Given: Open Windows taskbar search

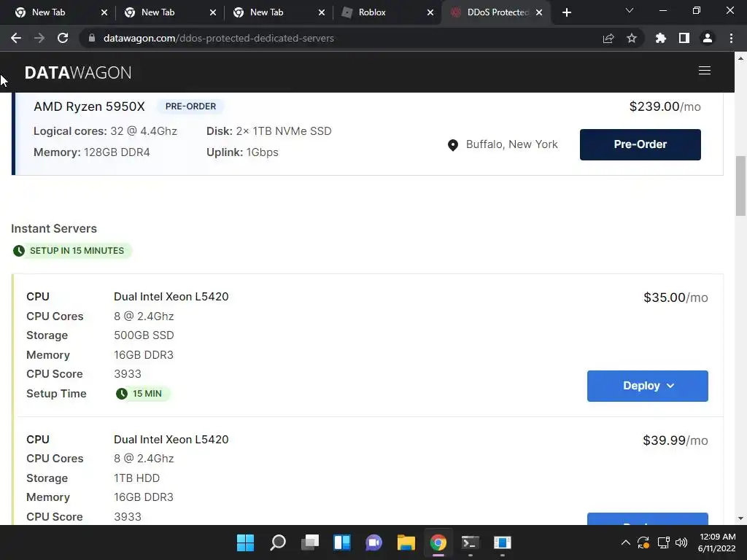Looking at the screenshot, I should (278, 542).
